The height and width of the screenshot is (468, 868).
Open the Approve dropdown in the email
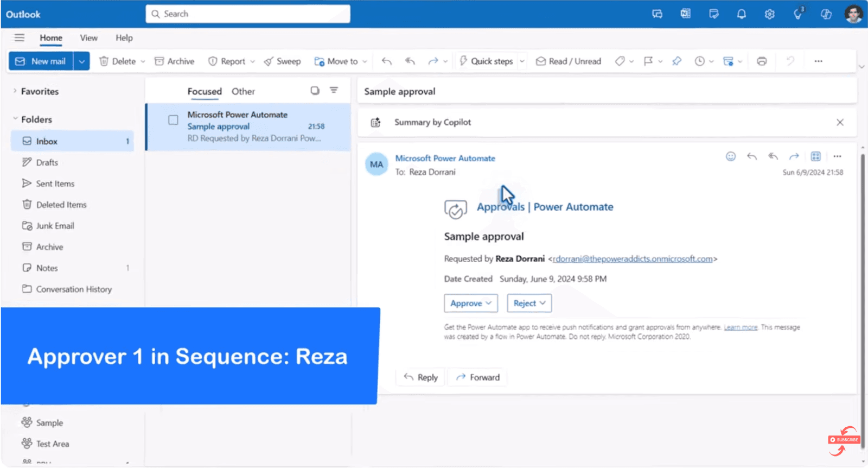click(x=471, y=303)
